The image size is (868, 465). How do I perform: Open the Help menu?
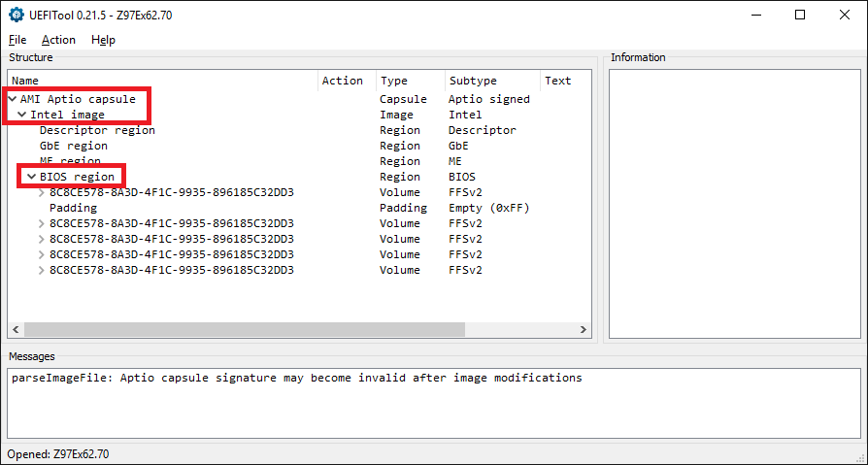click(103, 40)
